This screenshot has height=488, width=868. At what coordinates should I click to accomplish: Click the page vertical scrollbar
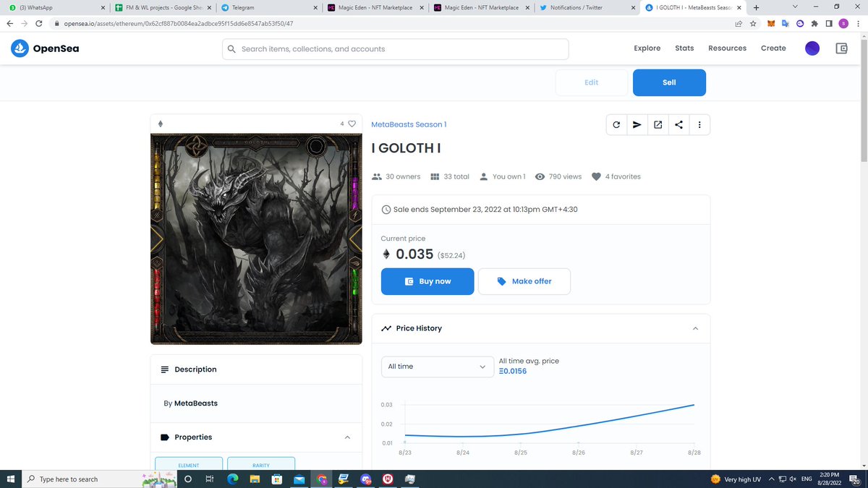click(x=863, y=101)
